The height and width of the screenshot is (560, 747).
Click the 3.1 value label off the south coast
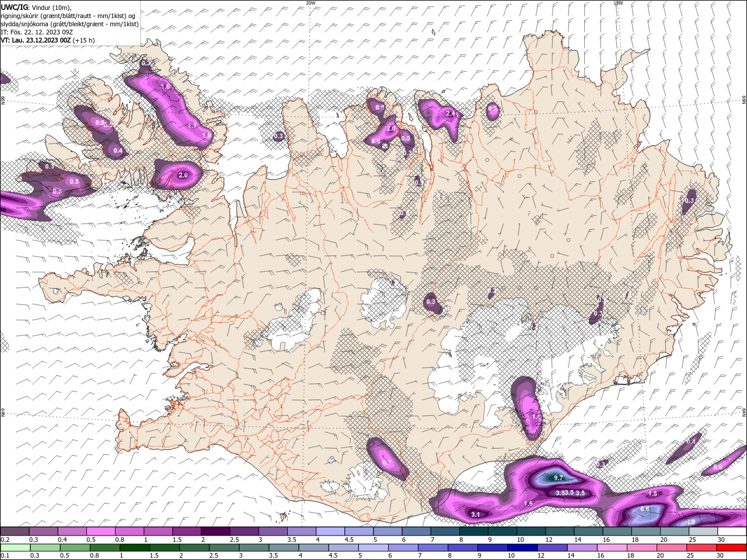pyautogui.click(x=476, y=514)
